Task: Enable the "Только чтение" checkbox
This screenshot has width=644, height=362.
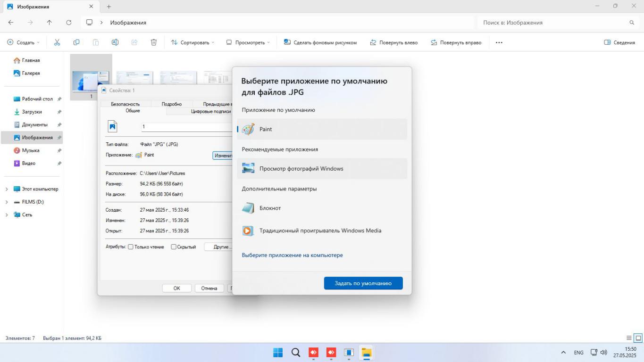Action: tap(131, 247)
